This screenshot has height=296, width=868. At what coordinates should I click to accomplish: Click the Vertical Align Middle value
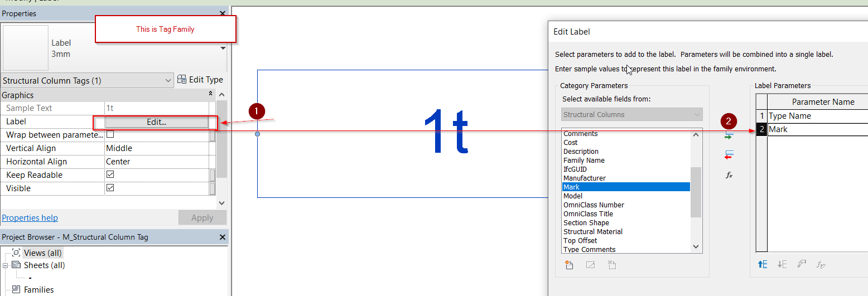click(156, 148)
